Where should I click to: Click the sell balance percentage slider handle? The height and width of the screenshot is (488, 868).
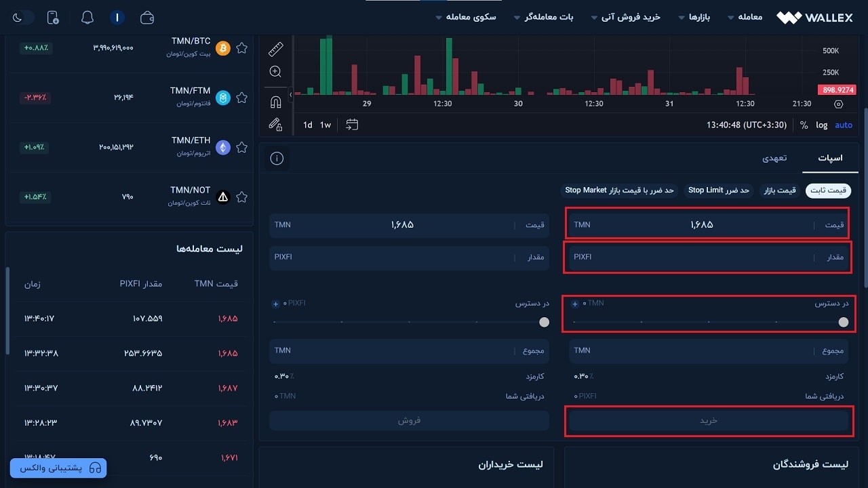pyautogui.click(x=544, y=322)
